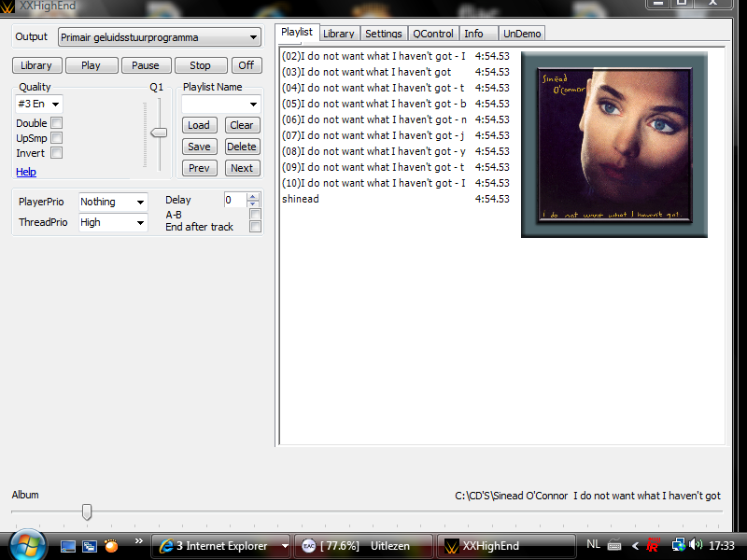Click the Q1 vertical slider handle
This screenshot has height=560, width=747.
[159, 133]
